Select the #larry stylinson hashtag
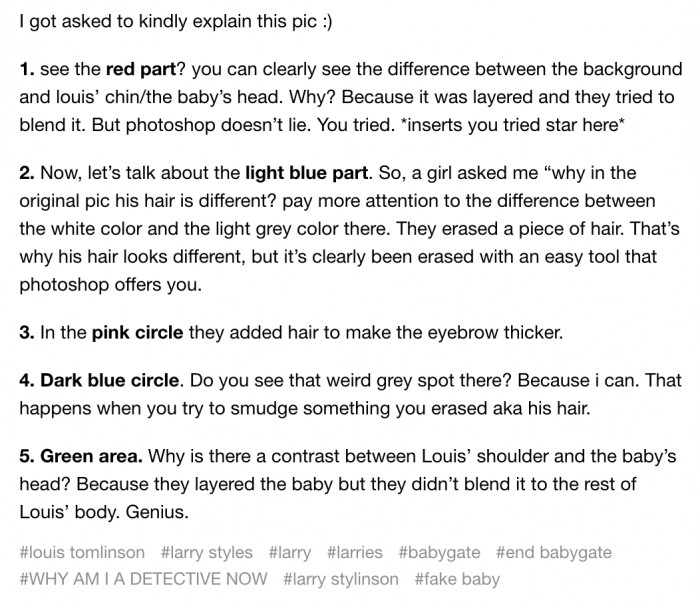This screenshot has height=604, width=700. (341, 578)
